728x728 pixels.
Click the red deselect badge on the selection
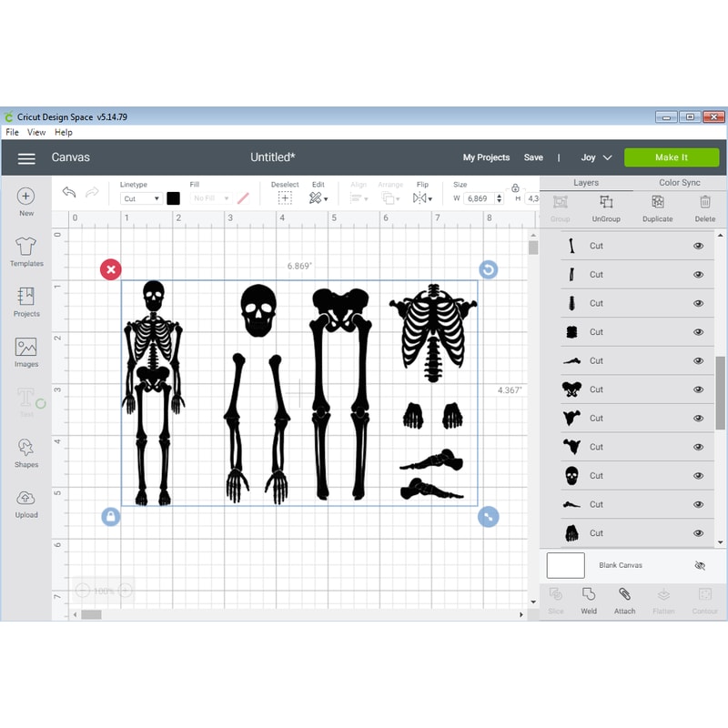click(110, 269)
